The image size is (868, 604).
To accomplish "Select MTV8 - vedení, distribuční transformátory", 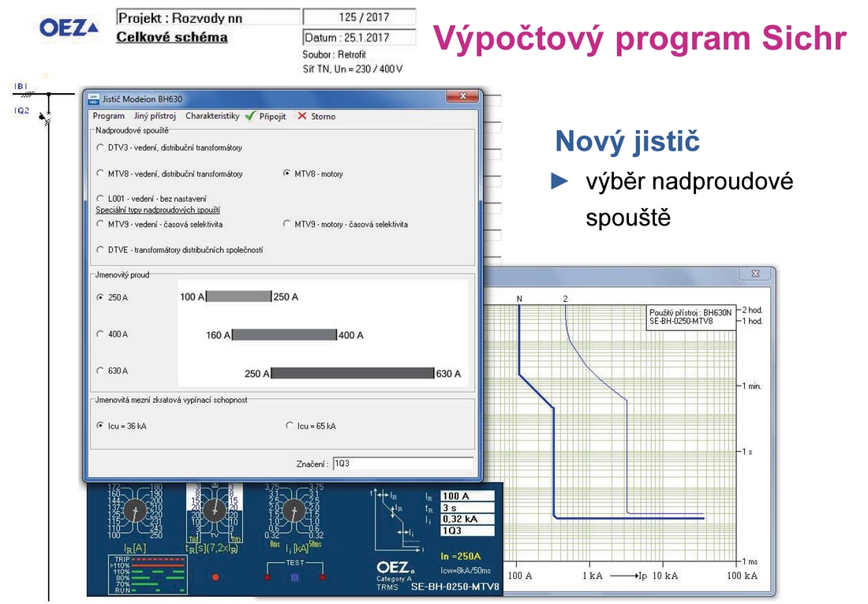I will (100, 173).
